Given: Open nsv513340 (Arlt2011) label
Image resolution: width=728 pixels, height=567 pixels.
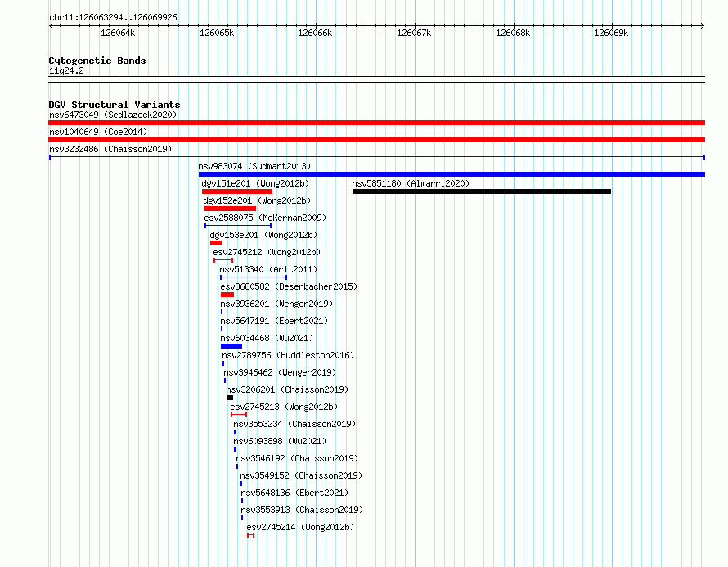Looking at the screenshot, I should coord(268,269).
